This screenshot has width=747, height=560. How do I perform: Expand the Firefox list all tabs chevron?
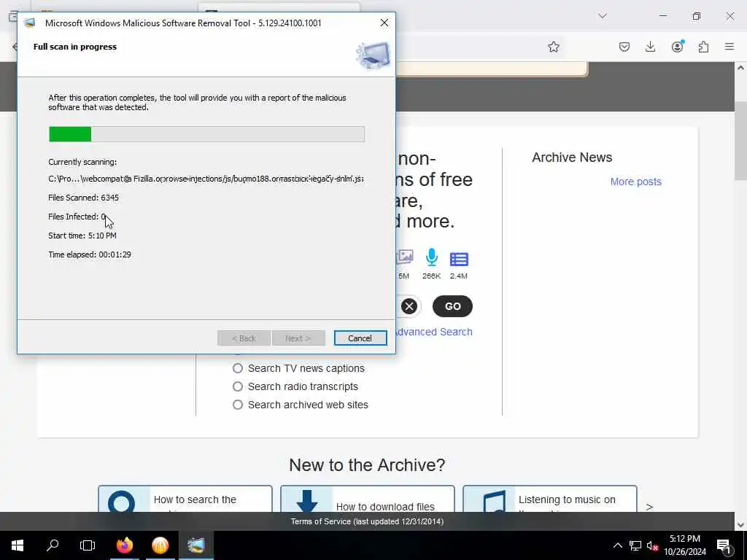(603, 16)
